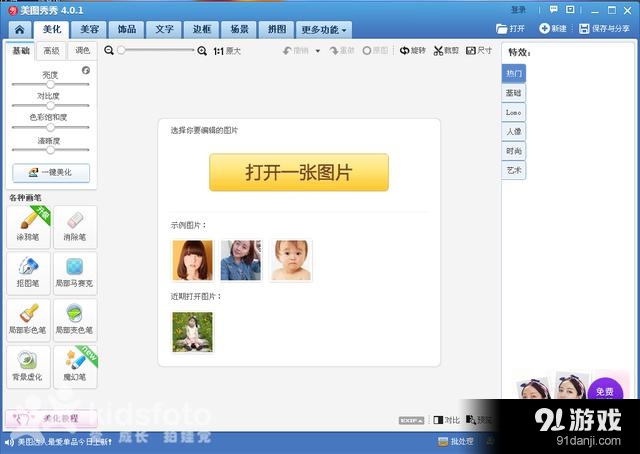Click the speaker announcement icon in status bar
The height and width of the screenshot is (454, 640).
point(9,442)
